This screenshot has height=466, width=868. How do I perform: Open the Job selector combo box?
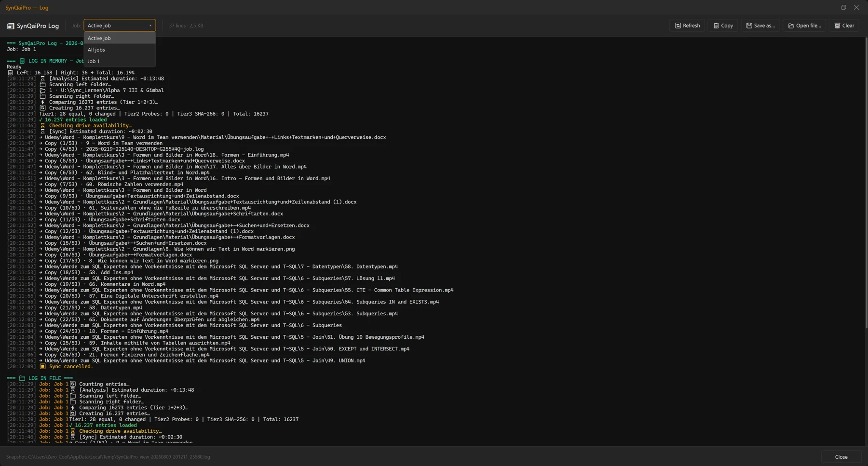pos(120,26)
